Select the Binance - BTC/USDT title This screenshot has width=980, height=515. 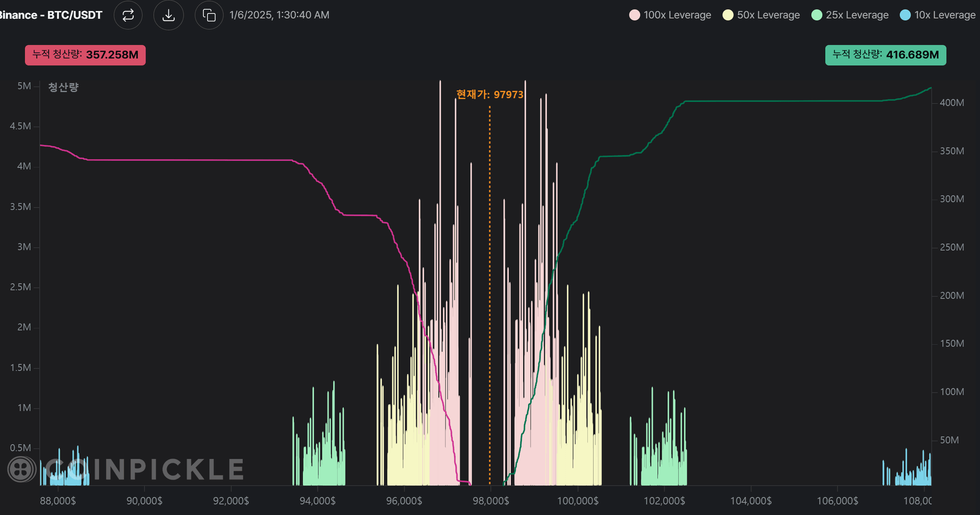pos(51,15)
